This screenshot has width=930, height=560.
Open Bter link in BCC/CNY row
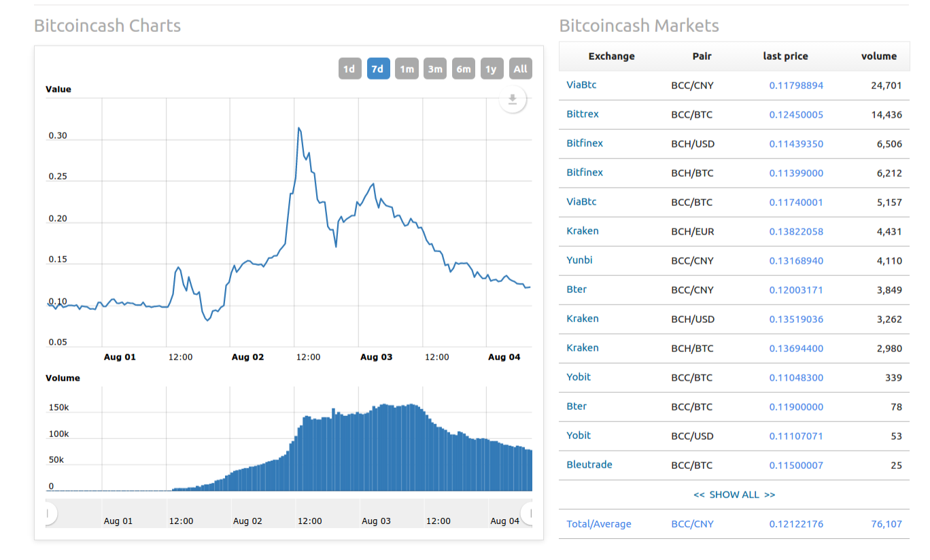point(576,290)
